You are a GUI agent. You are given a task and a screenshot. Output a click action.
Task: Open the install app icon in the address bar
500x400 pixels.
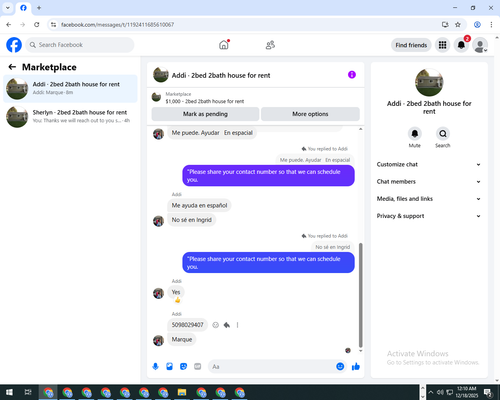pos(445,25)
